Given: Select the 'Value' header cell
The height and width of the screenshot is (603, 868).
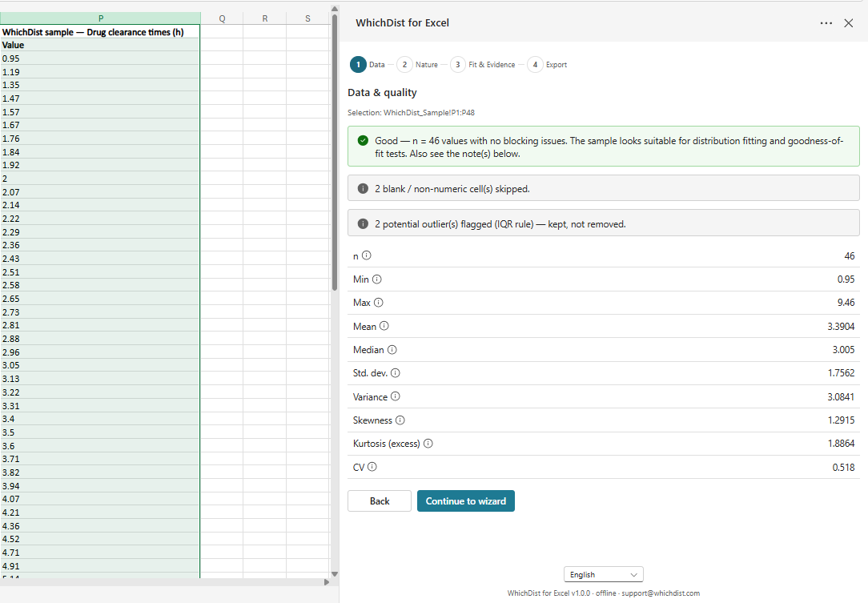Looking at the screenshot, I should point(100,46).
